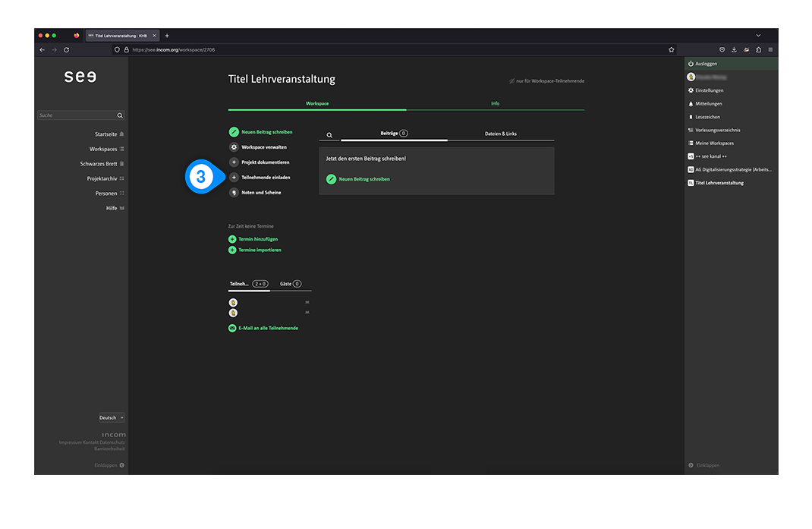The height and width of the screenshot is (529, 812).
Task: Open Meine Workspaces
Action: pyautogui.click(x=710, y=143)
